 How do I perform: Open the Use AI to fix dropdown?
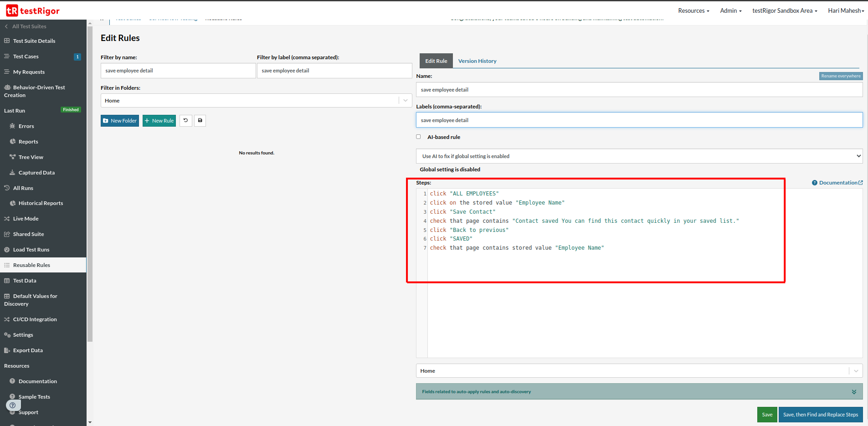(639, 156)
